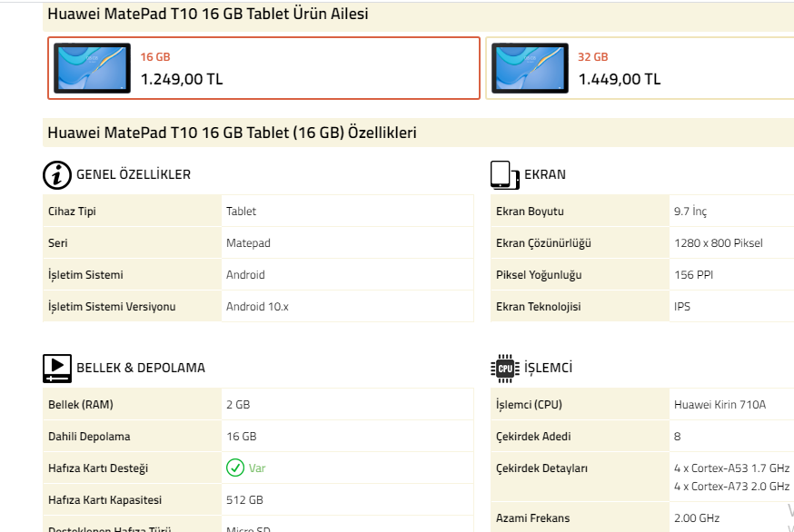Click the Ekran Çözünürlüğü label

(x=543, y=243)
